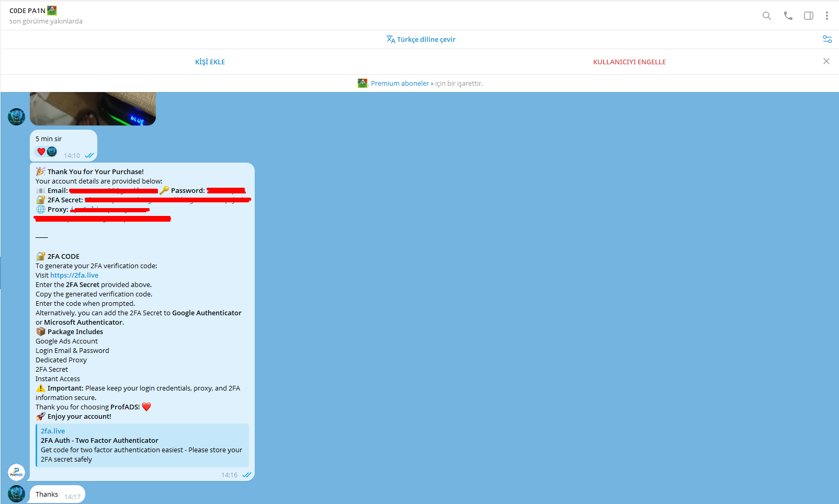Click the '5 min sir' message text
The image size is (839, 504).
pos(49,139)
